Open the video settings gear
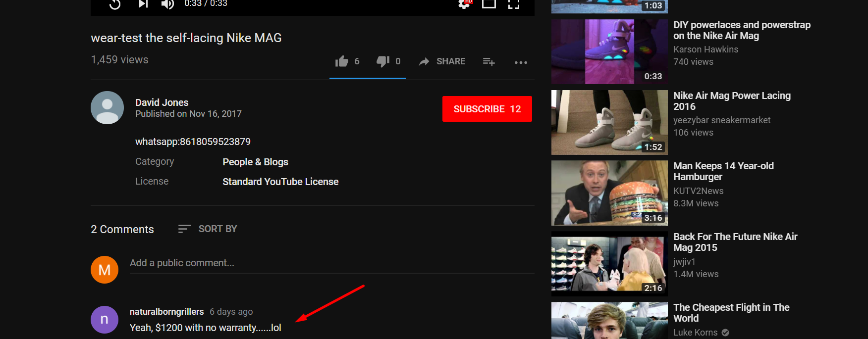 point(464,4)
